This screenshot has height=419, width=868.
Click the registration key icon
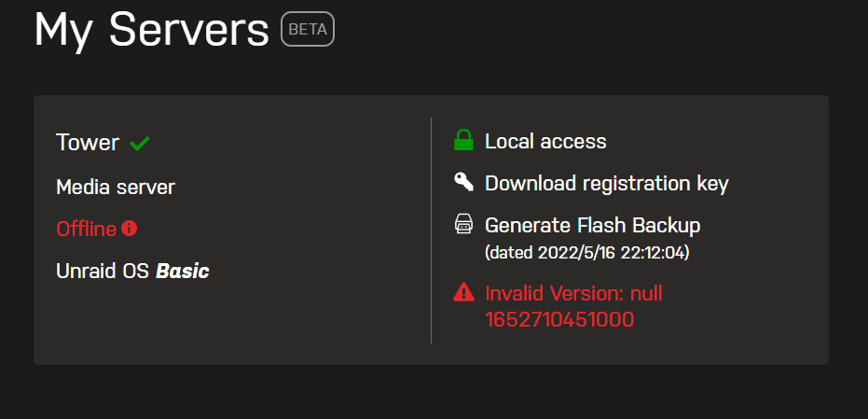[x=463, y=182]
